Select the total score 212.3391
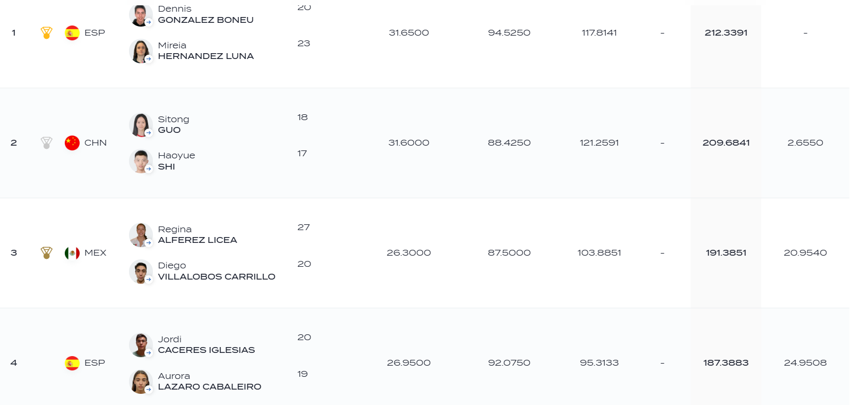 click(x=726, y=33)
